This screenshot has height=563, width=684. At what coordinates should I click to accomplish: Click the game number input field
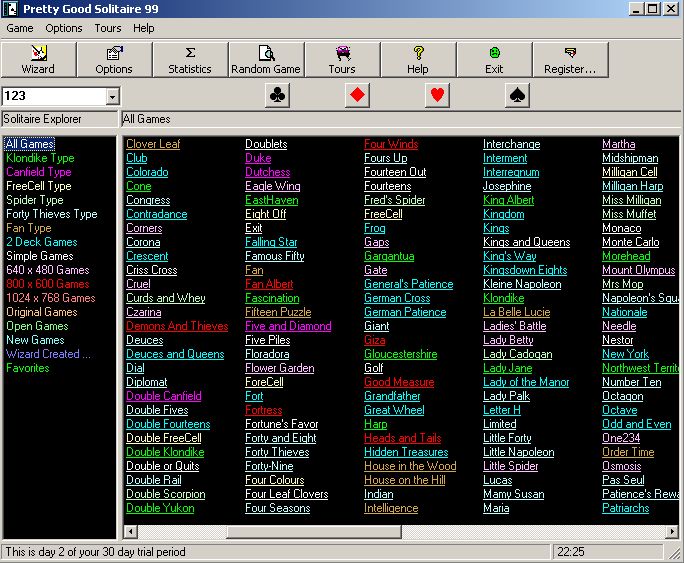pos(52,97)
